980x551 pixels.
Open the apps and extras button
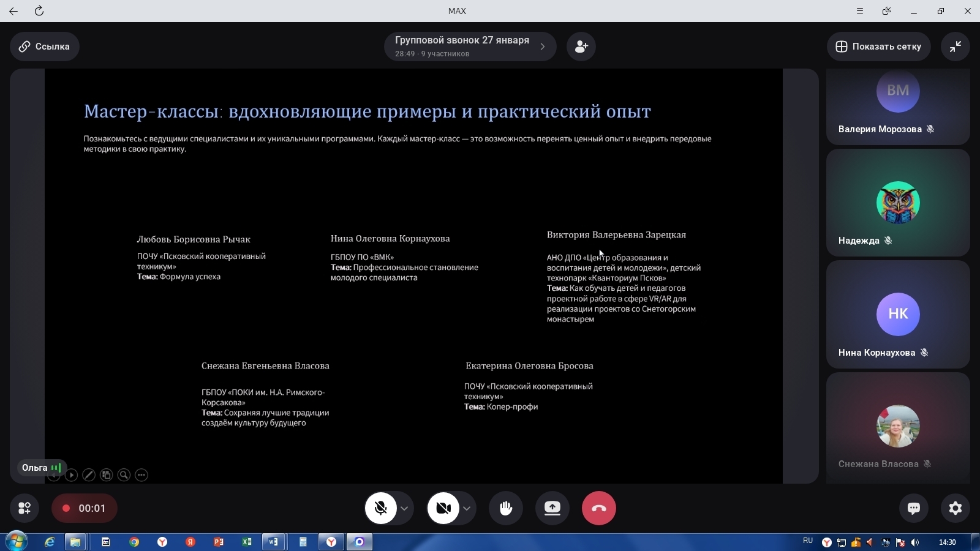click(x=24, y=508)
